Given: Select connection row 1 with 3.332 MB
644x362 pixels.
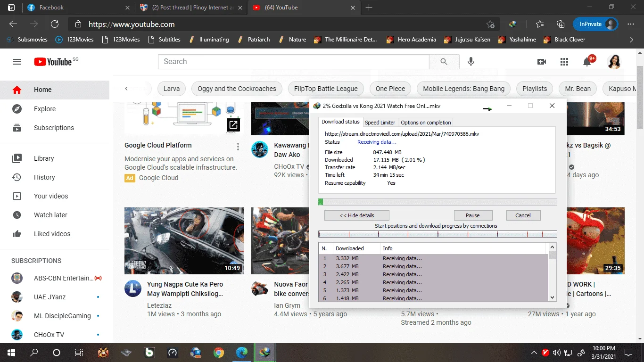Looking at the screenshot, I should point(433,258).
